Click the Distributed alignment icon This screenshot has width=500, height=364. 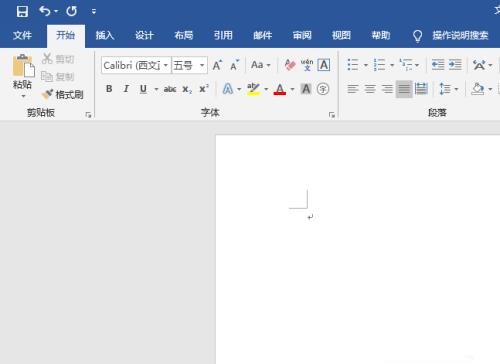[x=421, y=89]
